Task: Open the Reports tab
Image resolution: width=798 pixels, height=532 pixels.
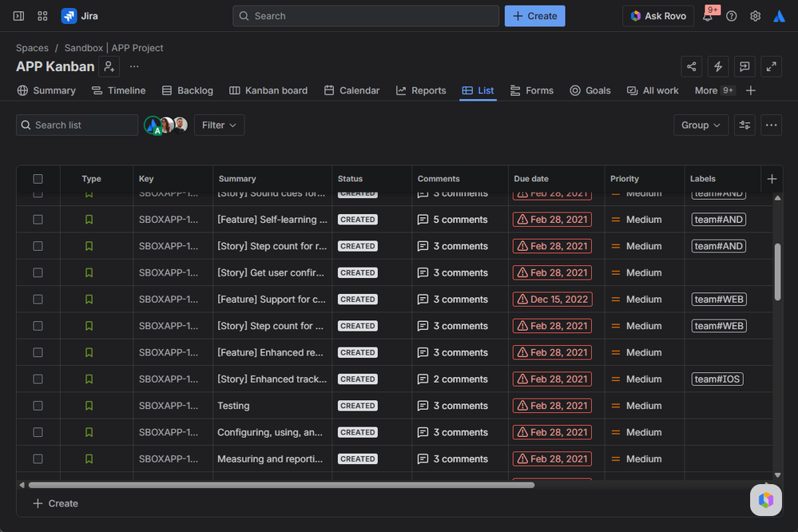Action: click(x=421, y=90)
